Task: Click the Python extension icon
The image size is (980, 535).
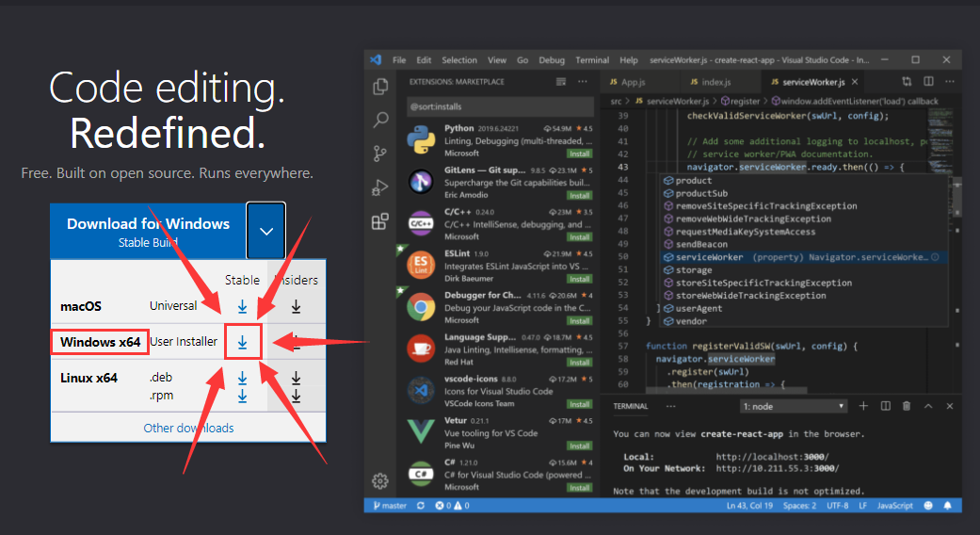Action: click(421, 140)
